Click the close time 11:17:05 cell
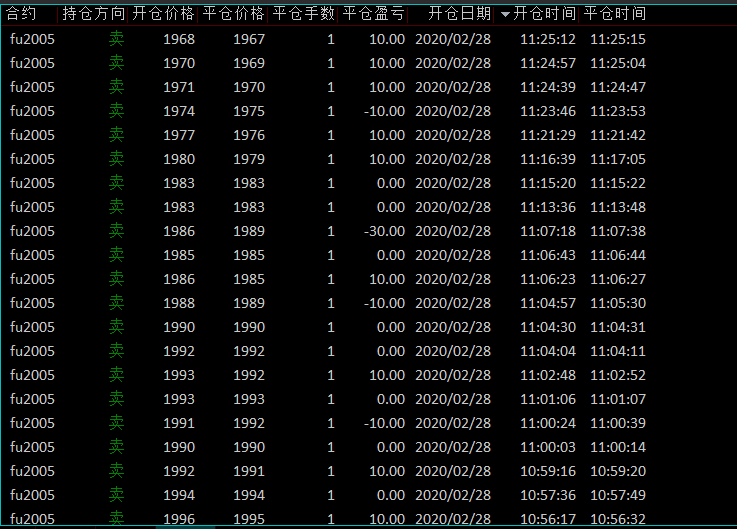737x529 pixels. coord(618,159)
